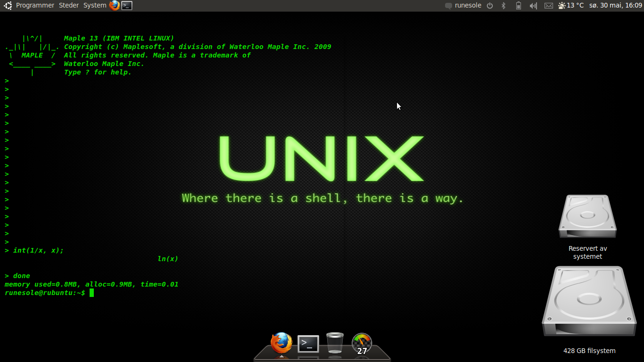Viewport: 644px width, 362px height.
Task: Click the system monitor gauge showing 27
Action: click(x=362, y=344)
